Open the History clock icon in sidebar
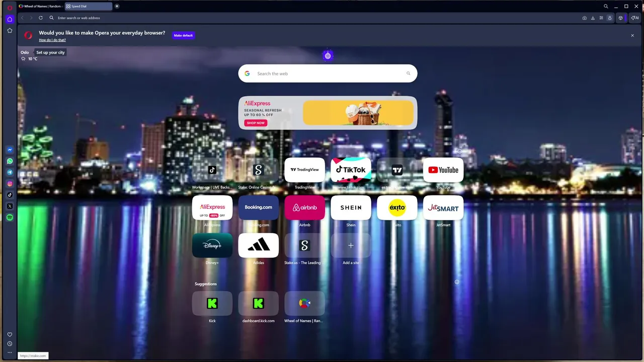The image size is (644, 362). [10, 344]
